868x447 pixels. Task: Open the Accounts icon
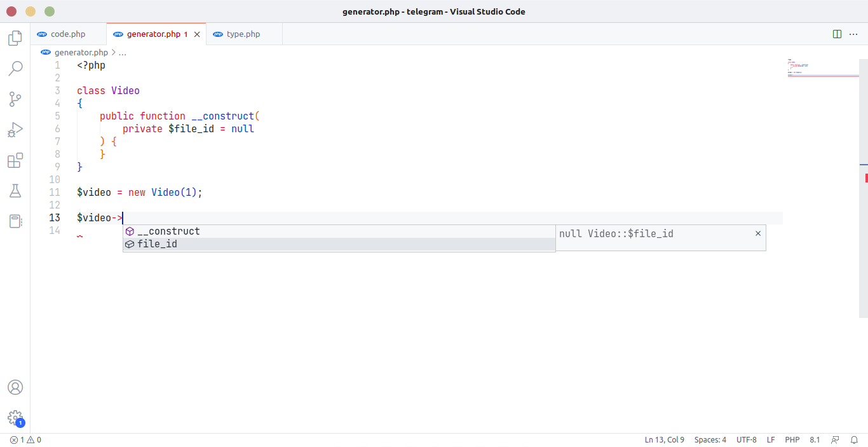click(15, 387)
